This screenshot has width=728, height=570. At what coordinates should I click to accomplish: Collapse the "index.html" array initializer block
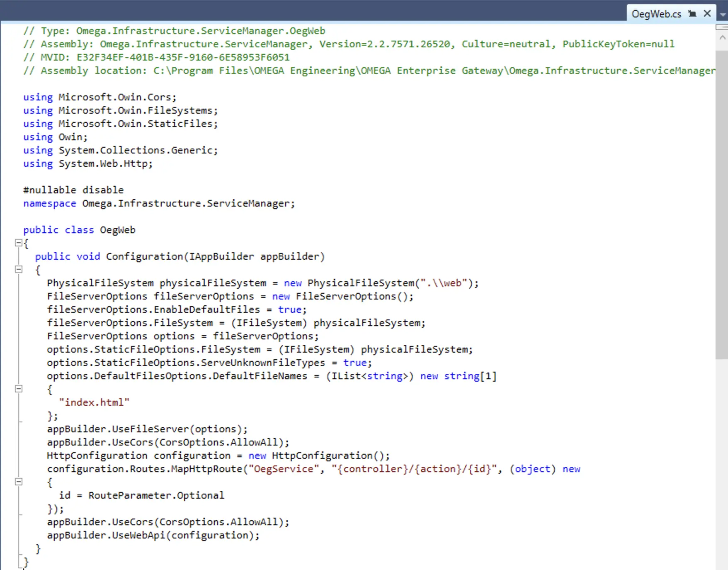(19, 389)
